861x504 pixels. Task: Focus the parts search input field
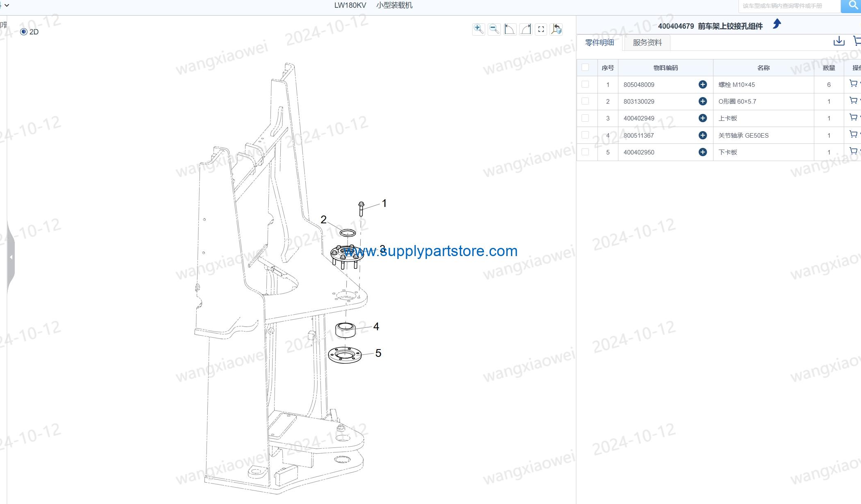[x=789, y=6]
